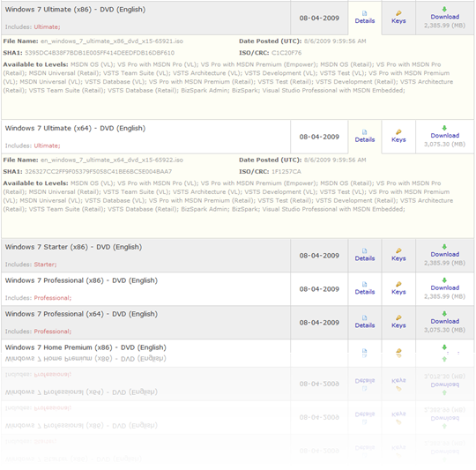
Task: Click Includes Starter text
Action: click(x=31, y=265)
